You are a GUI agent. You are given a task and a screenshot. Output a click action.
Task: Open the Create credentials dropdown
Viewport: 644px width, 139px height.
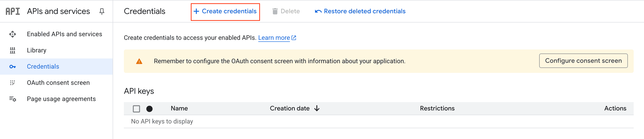pyautogui.click(x=225, y=11)
